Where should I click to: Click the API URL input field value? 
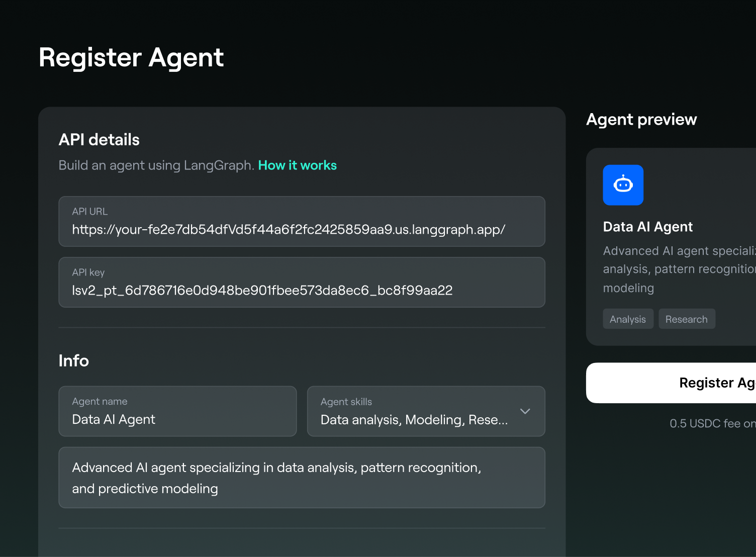289,230
